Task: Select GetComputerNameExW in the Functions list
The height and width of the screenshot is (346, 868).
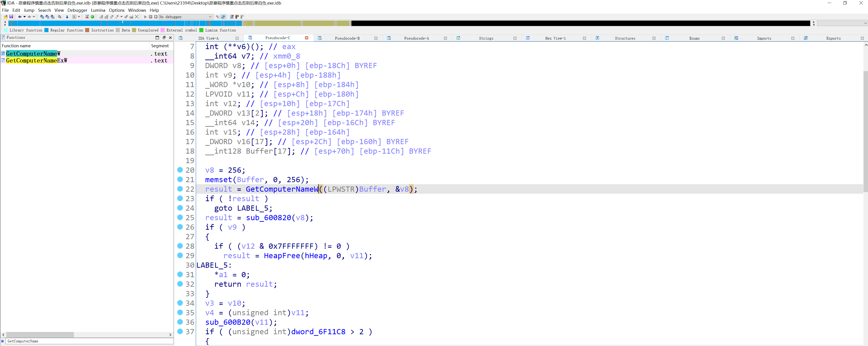Action: coord(36,61)
